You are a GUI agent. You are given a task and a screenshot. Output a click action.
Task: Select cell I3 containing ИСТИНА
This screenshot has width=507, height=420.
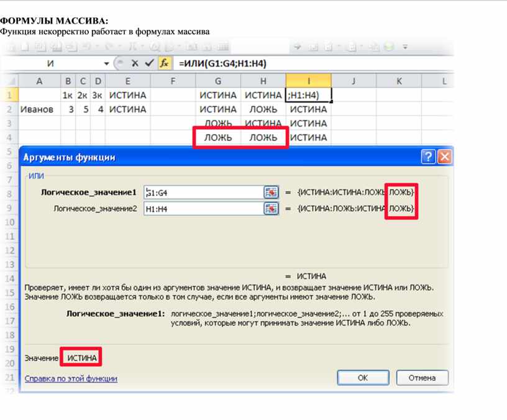point(308,124)
